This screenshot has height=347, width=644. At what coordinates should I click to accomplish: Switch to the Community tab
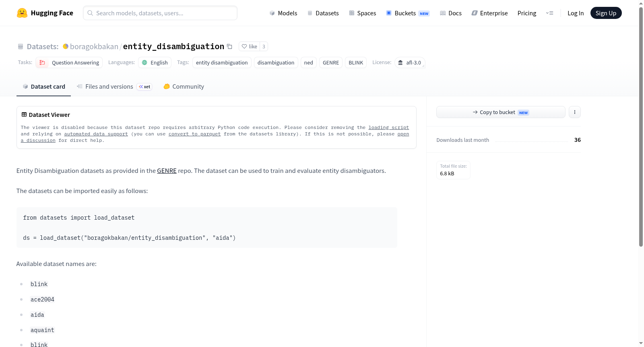point(184,87)
